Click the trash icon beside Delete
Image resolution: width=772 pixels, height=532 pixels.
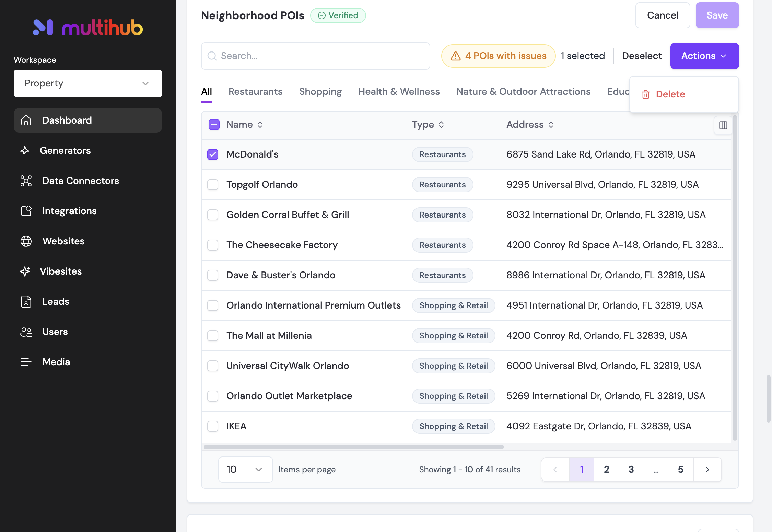click(646, 94)
